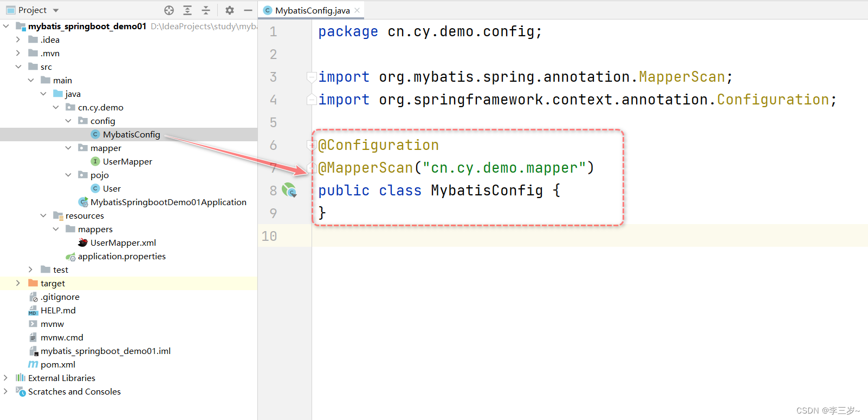Screen dimensions: 868x420
Task: Collapse the pojo package
Action: point(68,175)
